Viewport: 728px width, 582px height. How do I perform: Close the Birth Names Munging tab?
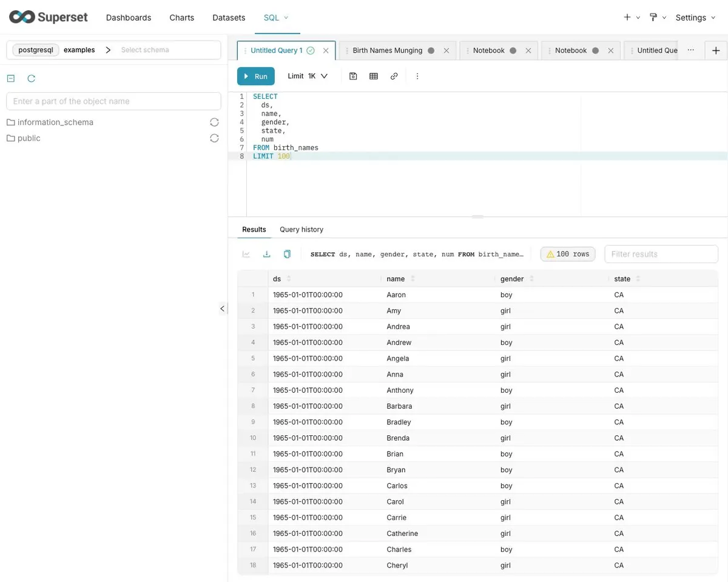447,50
